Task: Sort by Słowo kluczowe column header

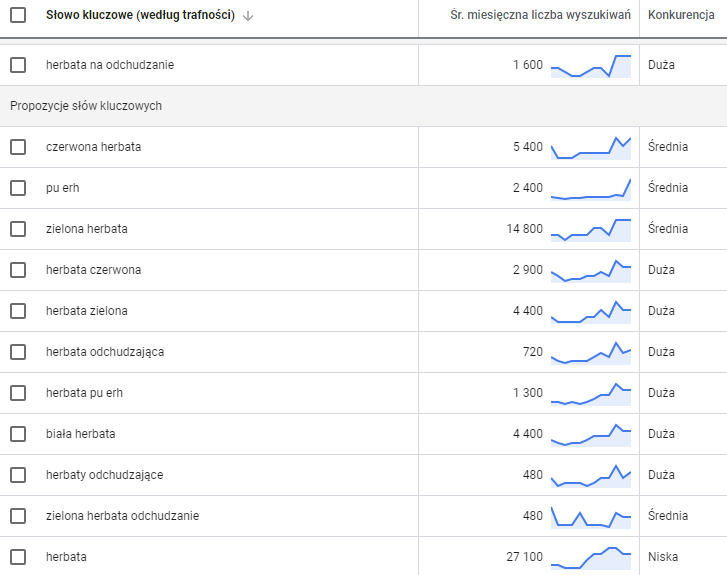Action: (140, 15)
